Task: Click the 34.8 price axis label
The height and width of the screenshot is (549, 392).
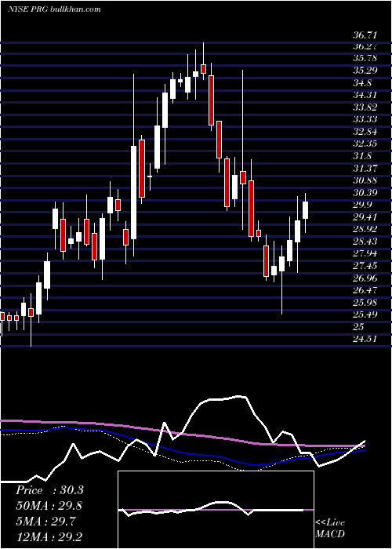Action: coord(362,83)
